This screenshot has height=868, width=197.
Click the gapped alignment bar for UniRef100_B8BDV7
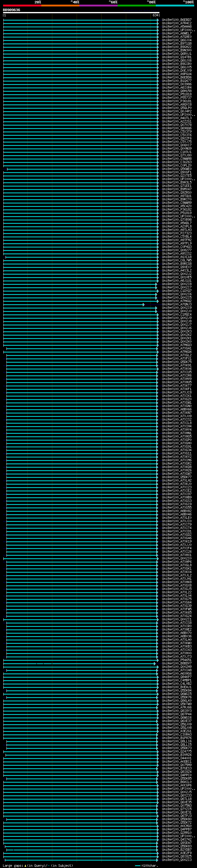pos(79,664)
